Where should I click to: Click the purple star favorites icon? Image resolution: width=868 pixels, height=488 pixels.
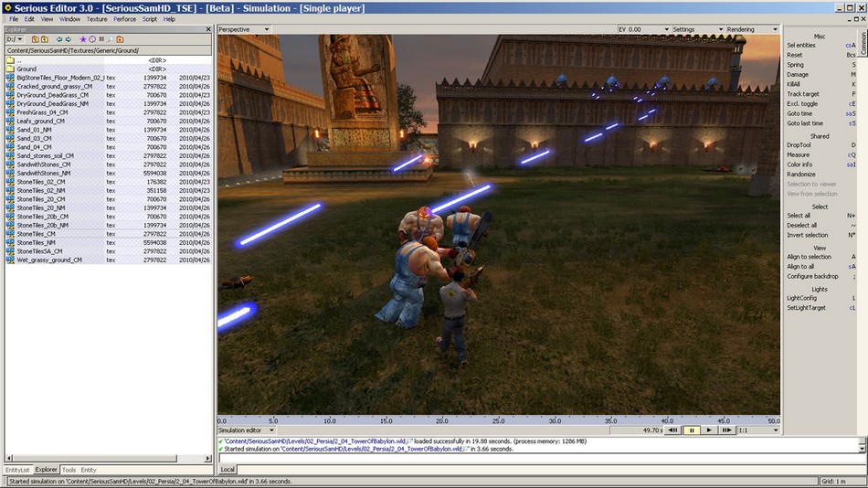point(83,39)
